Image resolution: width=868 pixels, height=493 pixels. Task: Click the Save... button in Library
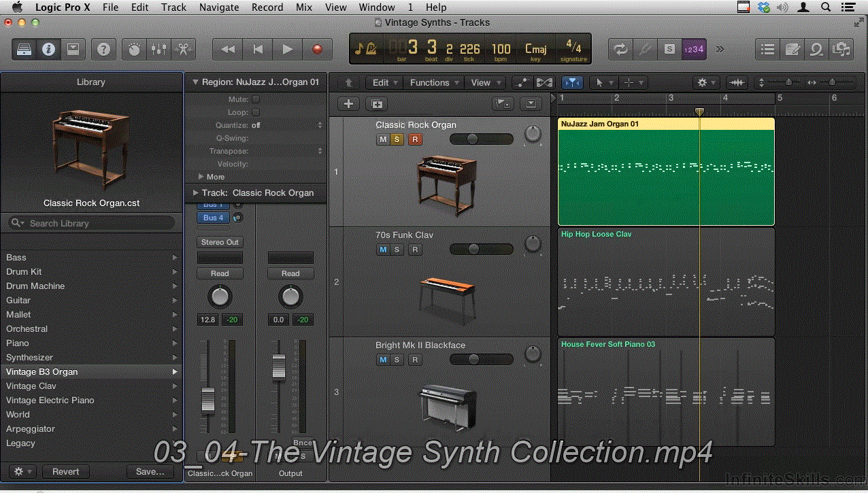(150, 471)
